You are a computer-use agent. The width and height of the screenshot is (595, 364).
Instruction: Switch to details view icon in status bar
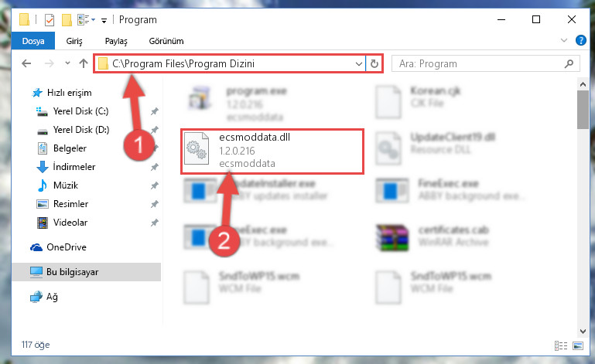click(561, 345)
